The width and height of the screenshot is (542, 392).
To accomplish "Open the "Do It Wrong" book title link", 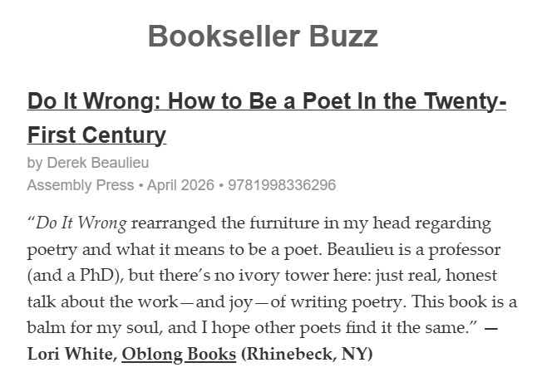I will click(x=266, y=102).
